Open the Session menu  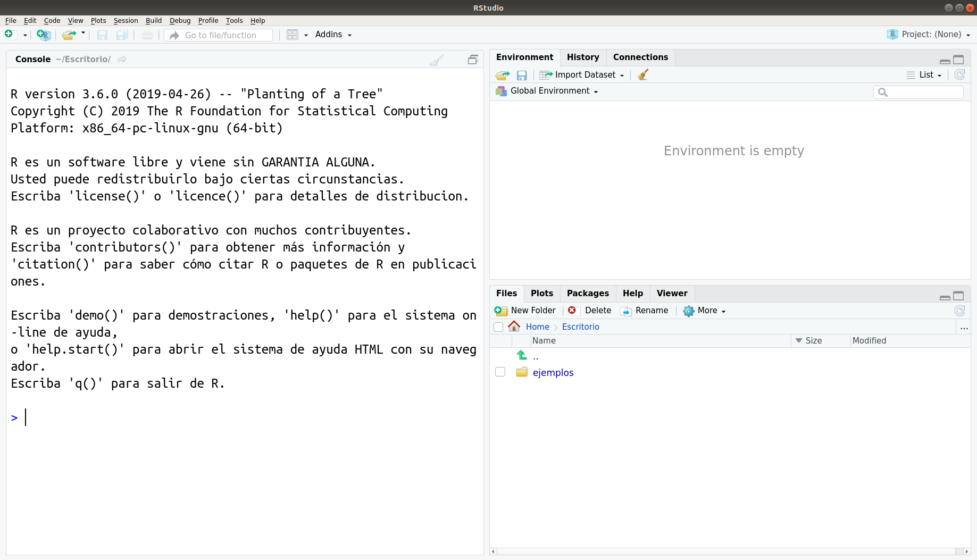coord(126,21)
